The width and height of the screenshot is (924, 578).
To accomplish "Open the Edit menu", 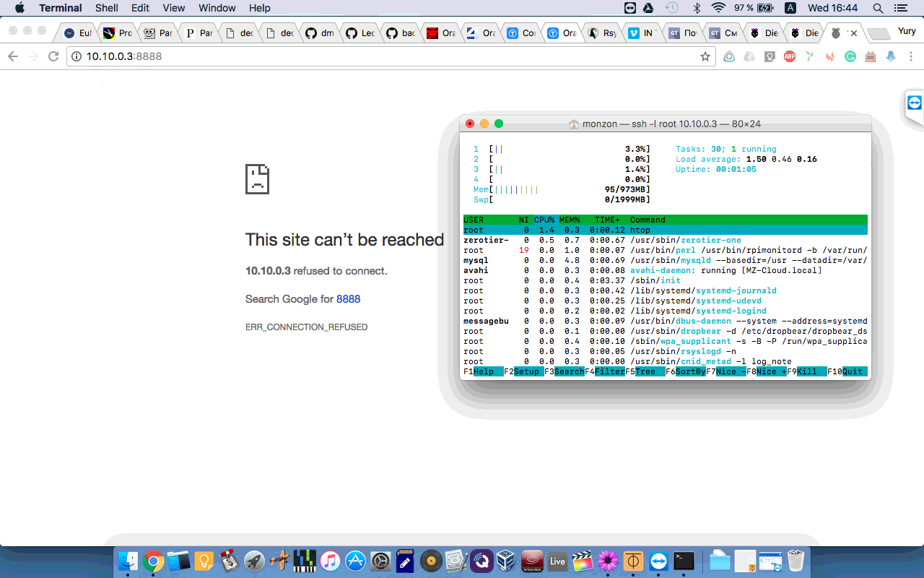I will coord(140,8).
